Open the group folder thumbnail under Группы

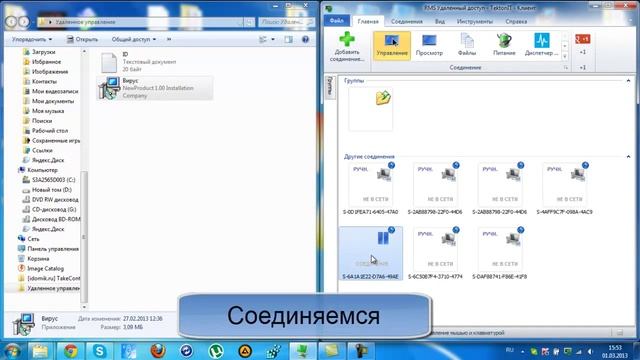click(x=371, y=109)
